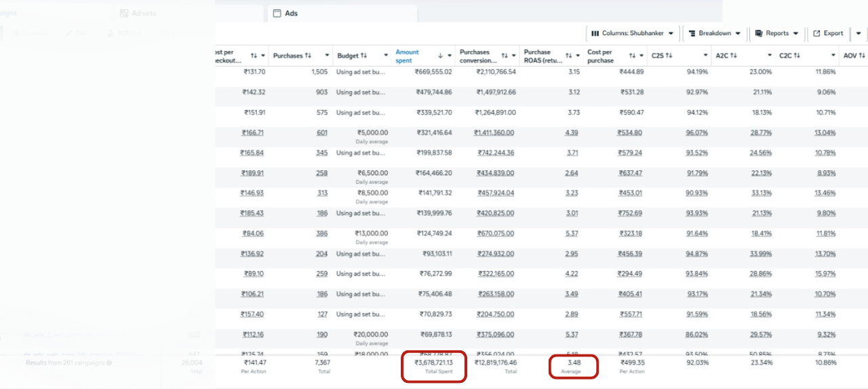The width and height of the screenshot is (868, 389).
Task: Open the C2C column options caret
Action: click(833, 56)
